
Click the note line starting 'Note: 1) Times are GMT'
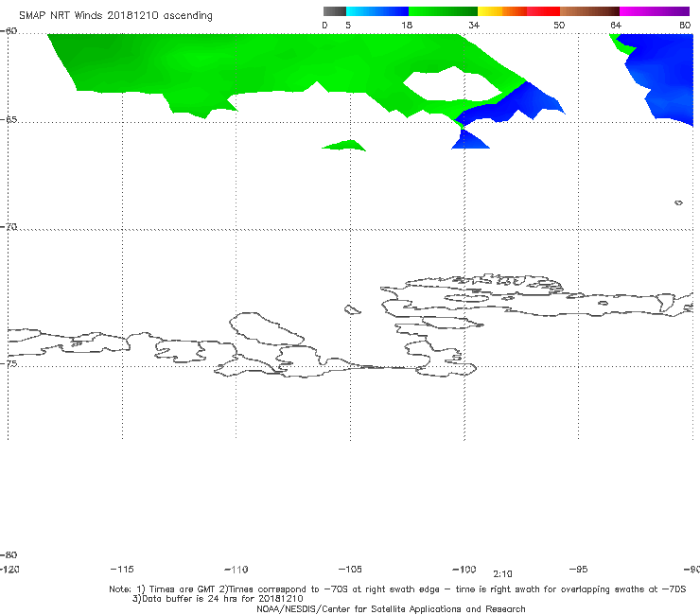coord(397,589)
